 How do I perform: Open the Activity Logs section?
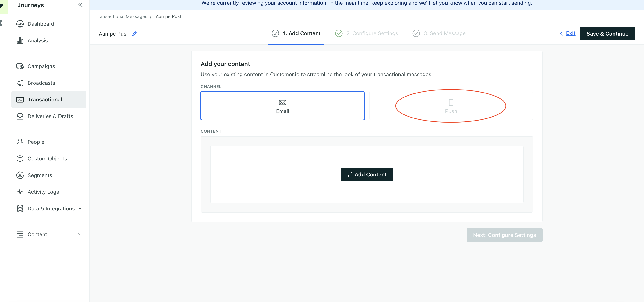click(43, 192)
